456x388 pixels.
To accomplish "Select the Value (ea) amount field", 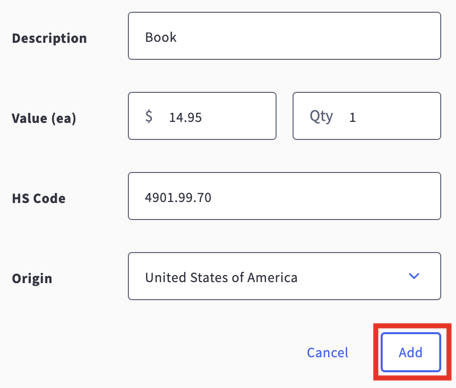I will tap(202, 116).
